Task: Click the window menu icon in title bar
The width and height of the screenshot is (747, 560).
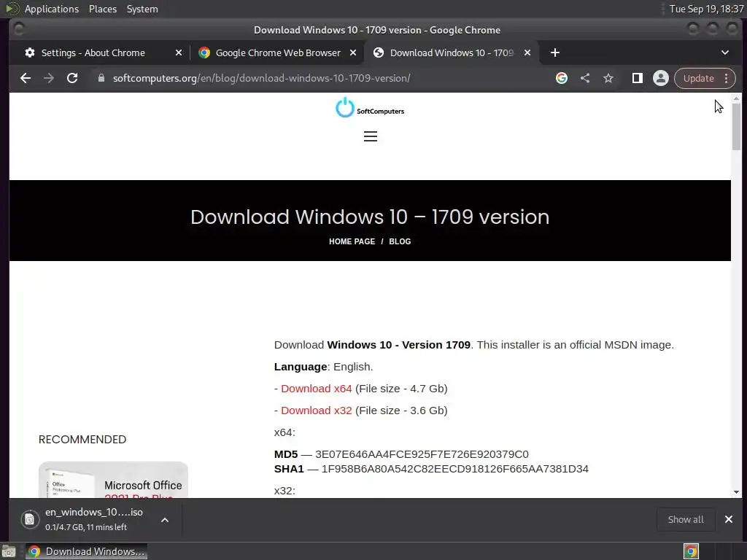Action: tap(19, 29)
